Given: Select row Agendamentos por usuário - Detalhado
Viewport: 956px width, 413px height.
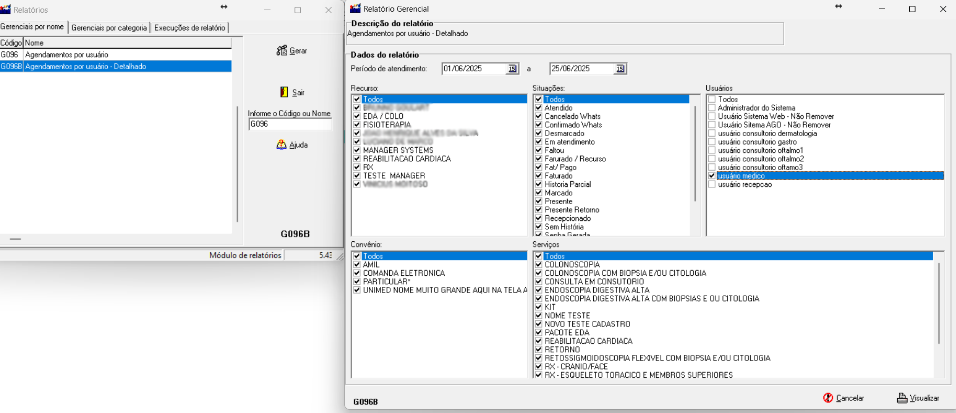Looking at the screenshot, I should pos(116,66).
